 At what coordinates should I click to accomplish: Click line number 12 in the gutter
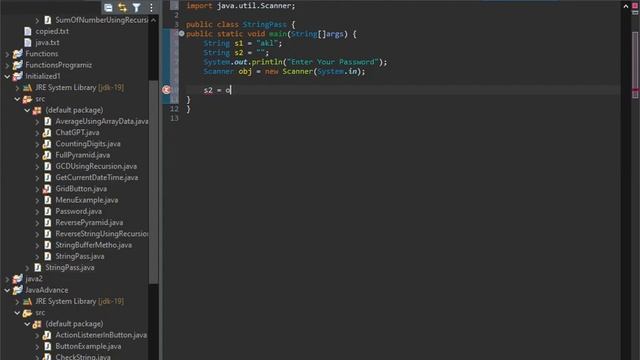(174, 109)
